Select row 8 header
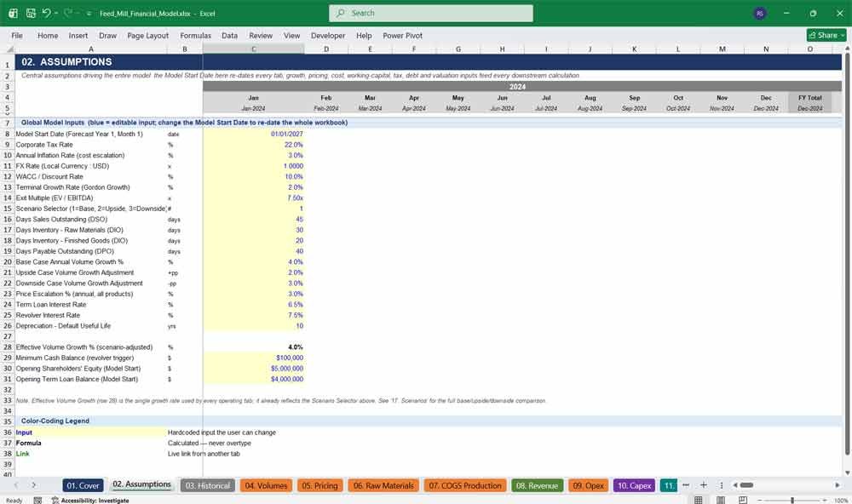The width and height of the screenshot is (852, 504). [x=8, y=134]
